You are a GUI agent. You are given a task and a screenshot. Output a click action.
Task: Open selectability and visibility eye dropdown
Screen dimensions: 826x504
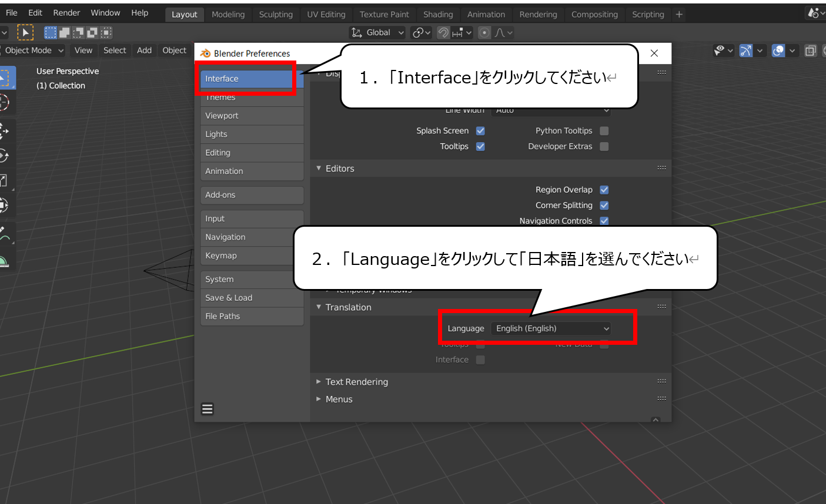[723, 51]
